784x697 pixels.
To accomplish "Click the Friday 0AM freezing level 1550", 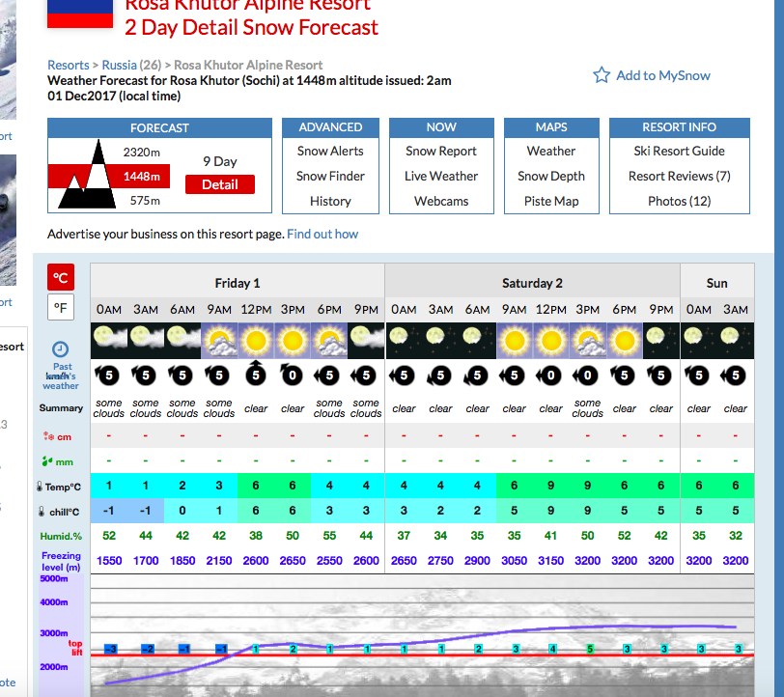I will tap(109, 561).
